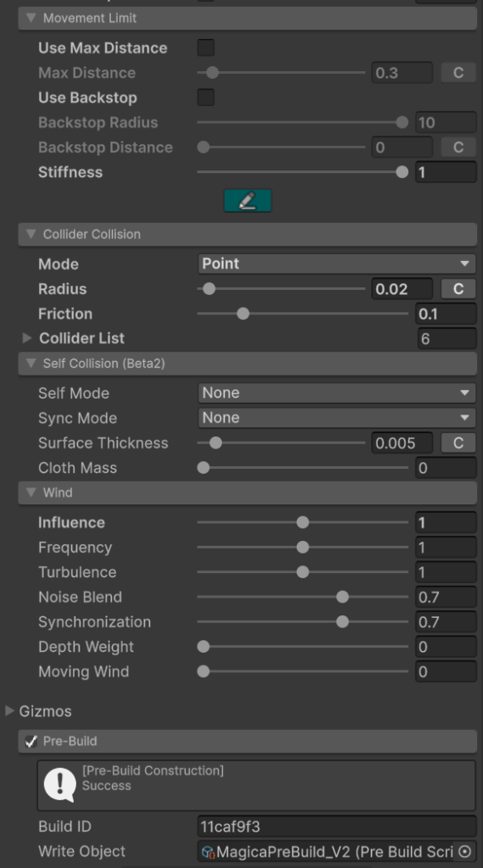Click the teal pencil edit button
This screenshot has width=483, height=868.
tap(247, 200)
